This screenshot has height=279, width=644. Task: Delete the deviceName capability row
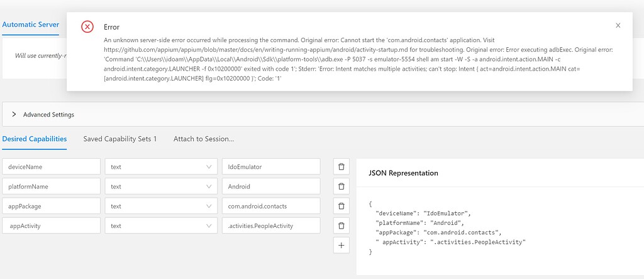(x=341, y=167)
